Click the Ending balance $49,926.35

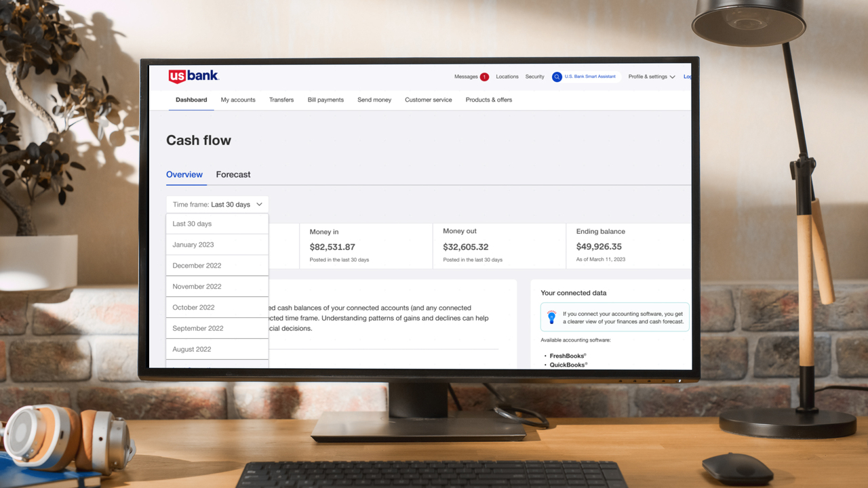[599, 247]
